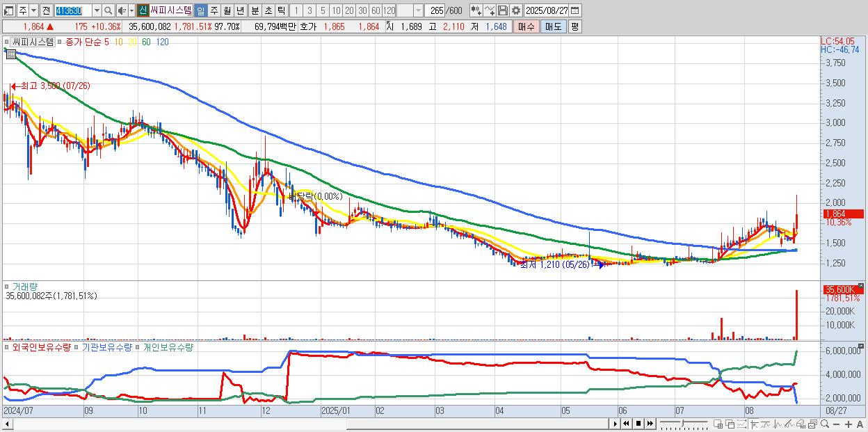The width and height of the screenshot is (868, 432).
Task: Choose the 10 interval button
Action: click(336, 10)
